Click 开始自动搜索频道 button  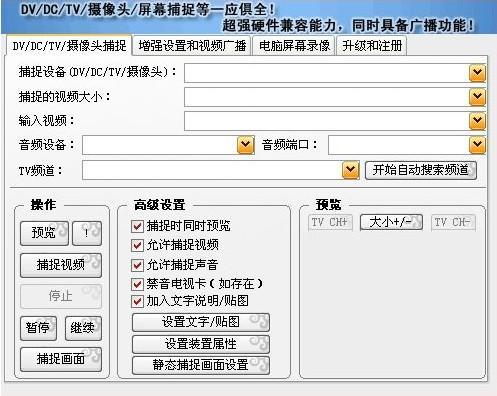coord(421,170)
